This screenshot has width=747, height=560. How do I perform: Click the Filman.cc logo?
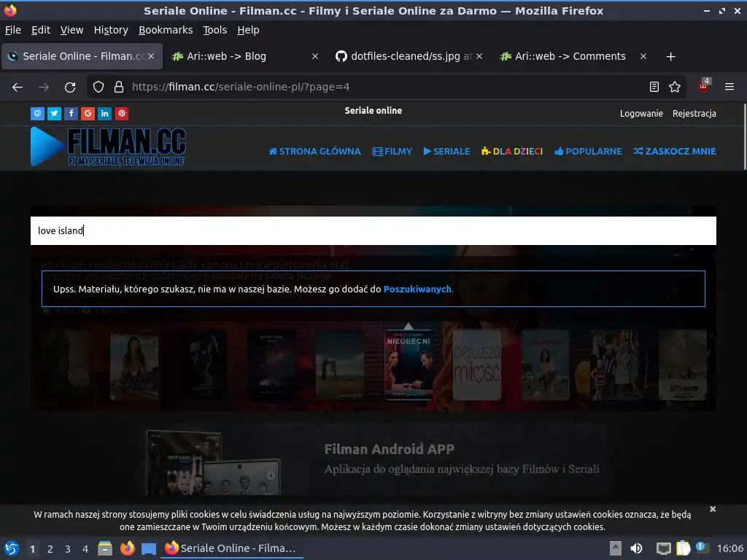point(108,147)
